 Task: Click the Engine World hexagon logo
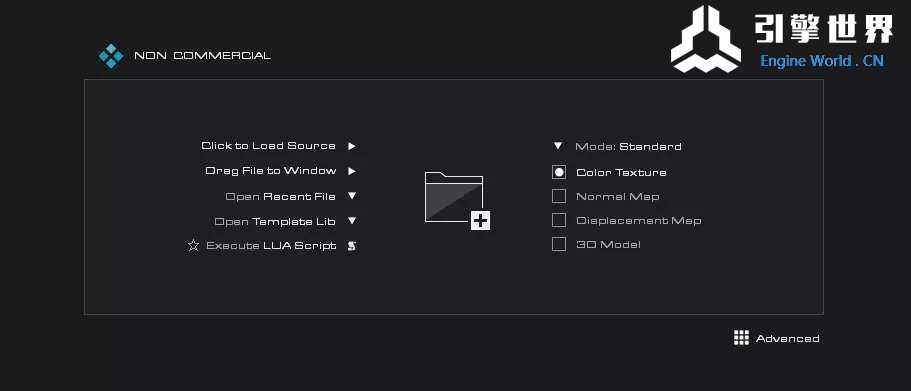click(706, 40)
